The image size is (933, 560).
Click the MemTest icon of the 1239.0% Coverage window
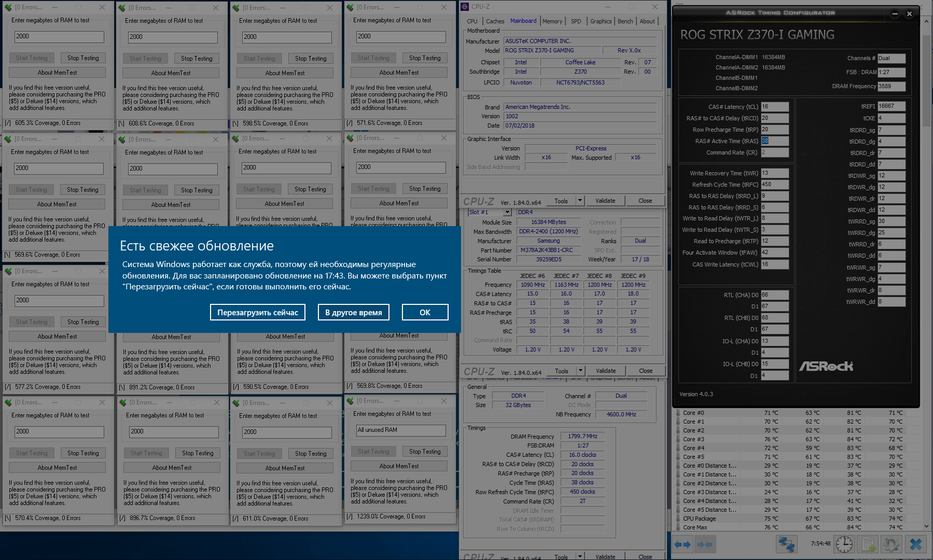350,401
